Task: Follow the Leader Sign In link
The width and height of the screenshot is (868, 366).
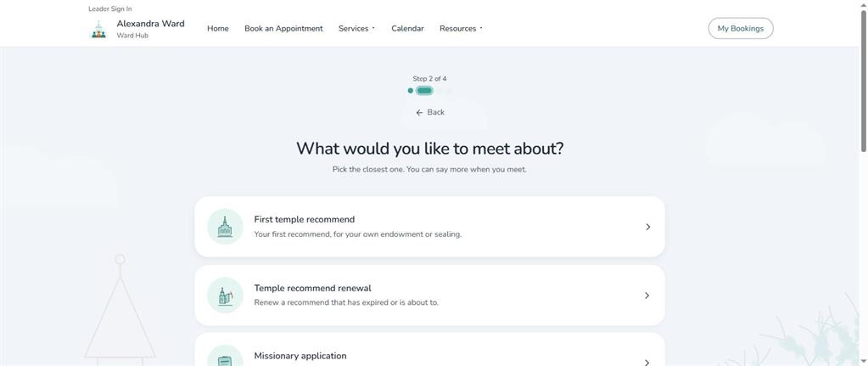Action: click(x=110, y=8)
